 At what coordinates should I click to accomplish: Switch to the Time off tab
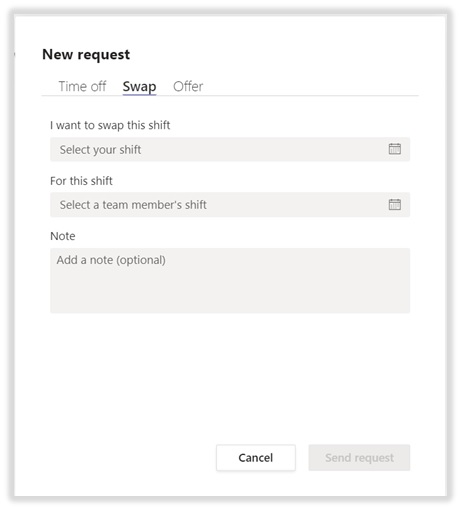pos(82,86)
